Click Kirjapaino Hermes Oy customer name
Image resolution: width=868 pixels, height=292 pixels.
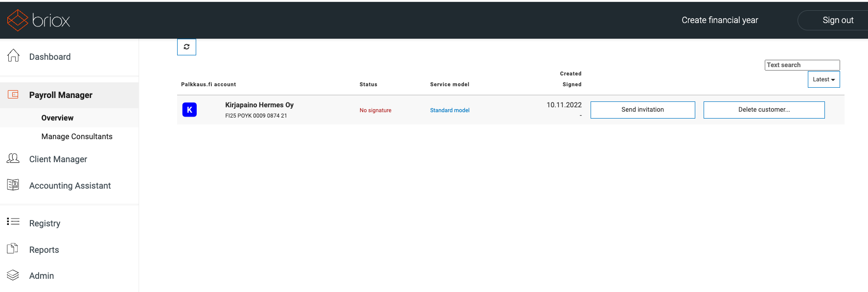coord(259,105)
